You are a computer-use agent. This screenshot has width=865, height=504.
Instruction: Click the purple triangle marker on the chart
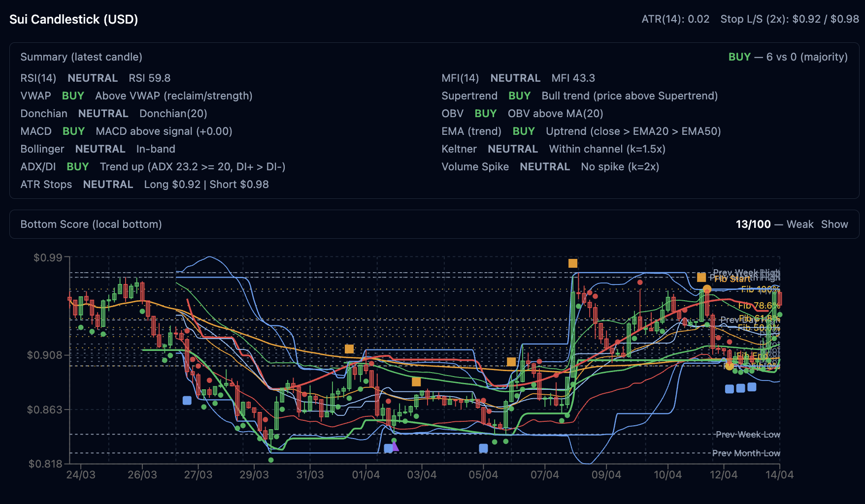(395, 446)
